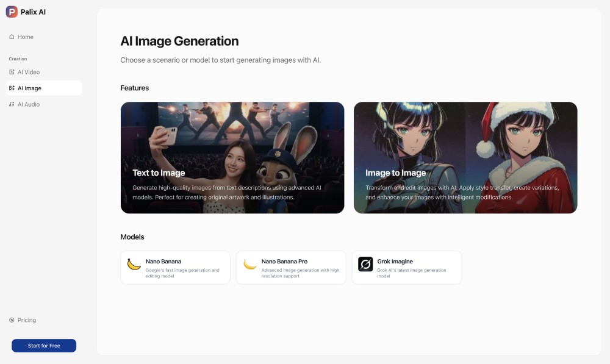
Task: Select the AI Image sidebar label
Action: click(29, 88)
